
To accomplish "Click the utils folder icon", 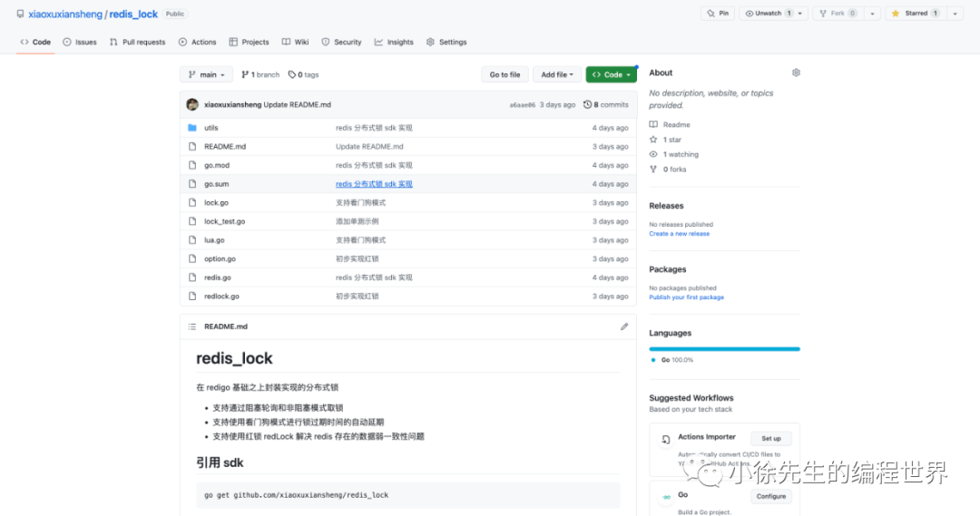I will click(x=192, y=128).
